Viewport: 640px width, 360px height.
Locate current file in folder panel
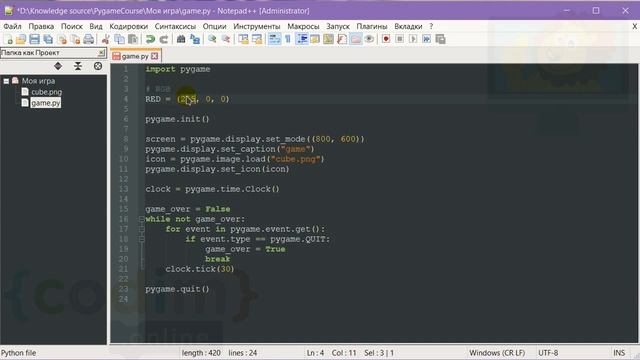click(x=98, y=66)
